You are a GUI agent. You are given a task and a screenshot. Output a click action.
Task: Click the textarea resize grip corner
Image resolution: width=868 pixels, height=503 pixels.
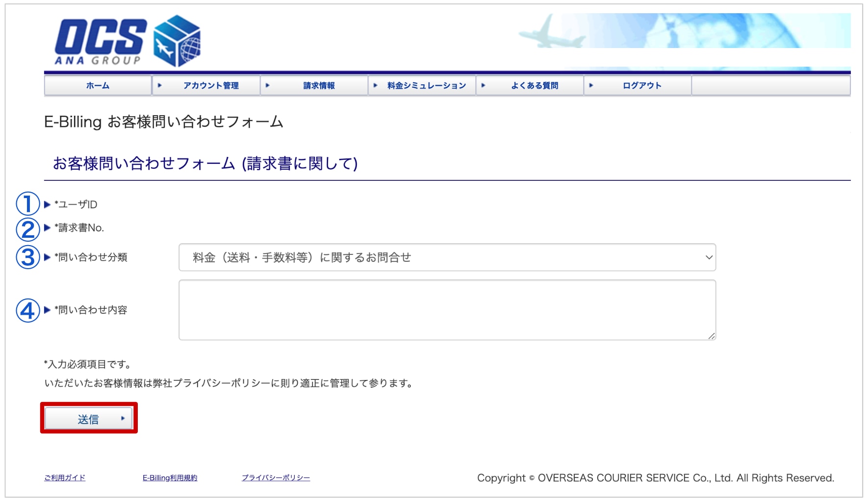(x=712, y=336)
